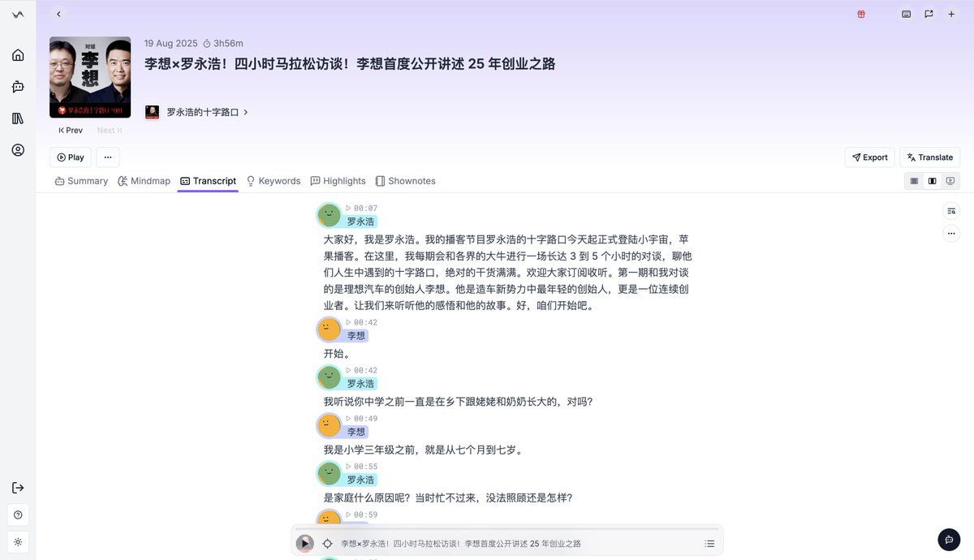Open the user profile icon in sidebar
Image resolution: width=974 pixels, height=560 pixels.
pos(18,150)
